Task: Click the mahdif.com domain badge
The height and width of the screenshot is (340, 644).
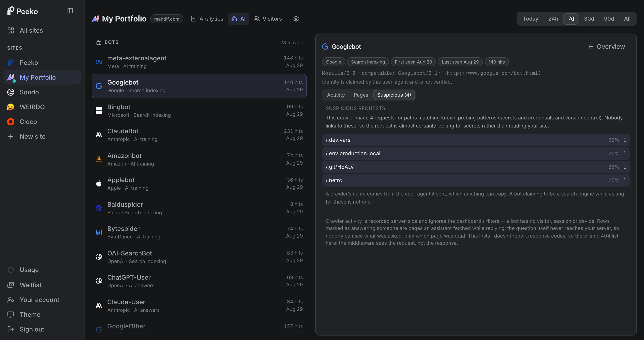Action: [167, 19]
